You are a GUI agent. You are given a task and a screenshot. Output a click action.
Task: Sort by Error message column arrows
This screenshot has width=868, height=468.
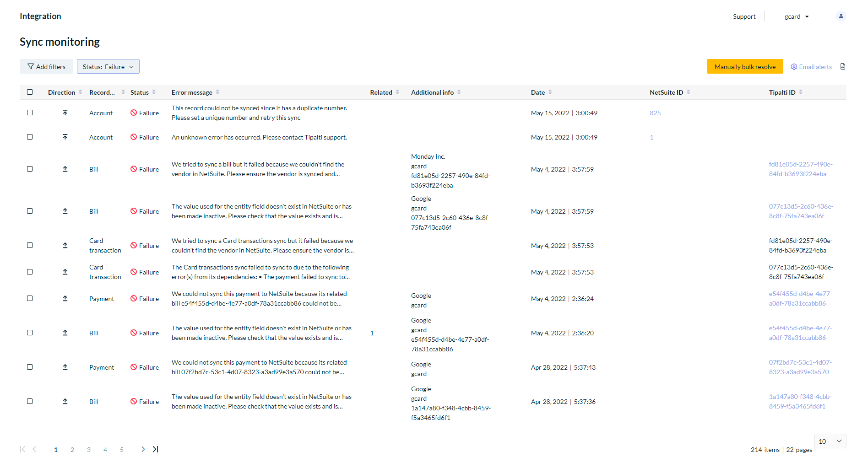coord(217,92)
